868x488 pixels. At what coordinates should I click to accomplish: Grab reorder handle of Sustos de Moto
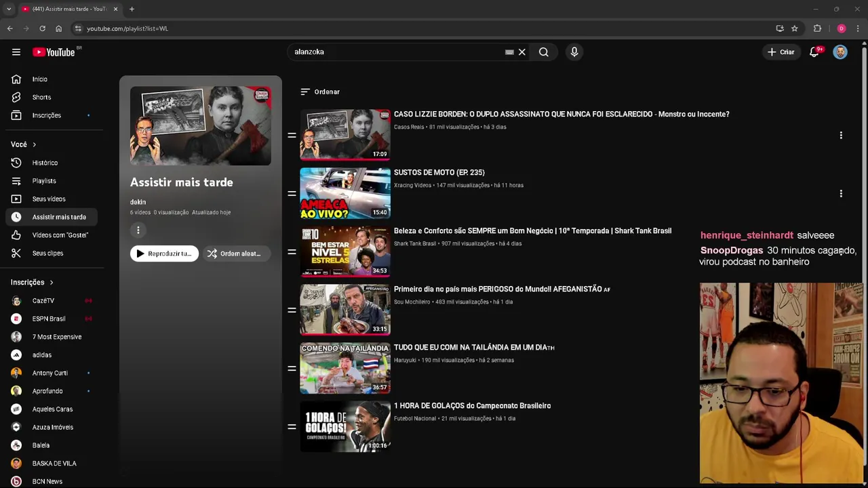292,194
